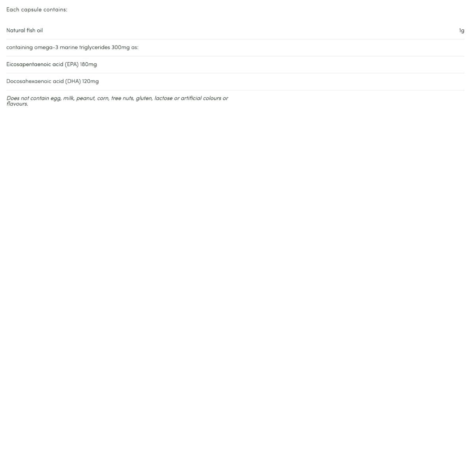Click the italic 'Does not contain egg' disclaimer
The image size is (476, 476).
click(x=117, y=101)
